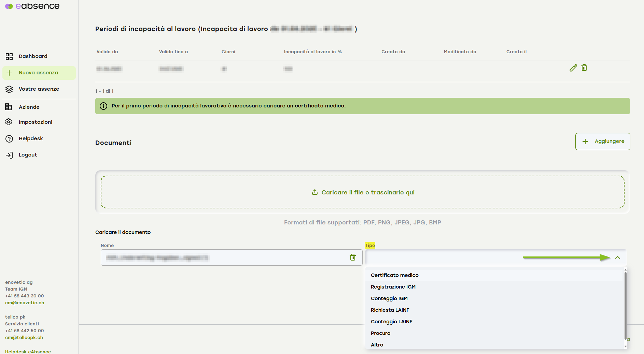Select Certificato medico from Tipo list

(x=394, y=275)
